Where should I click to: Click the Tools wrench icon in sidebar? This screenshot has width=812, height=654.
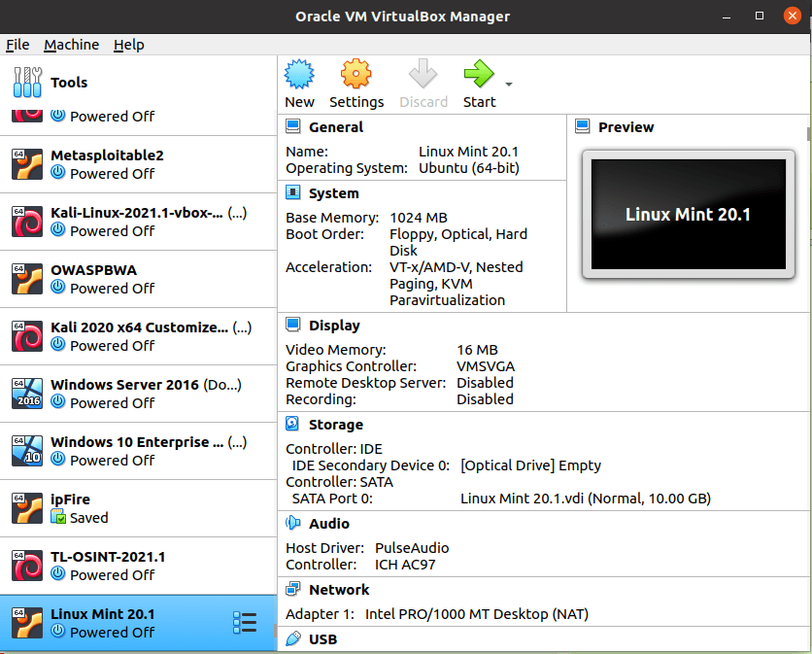27,83
